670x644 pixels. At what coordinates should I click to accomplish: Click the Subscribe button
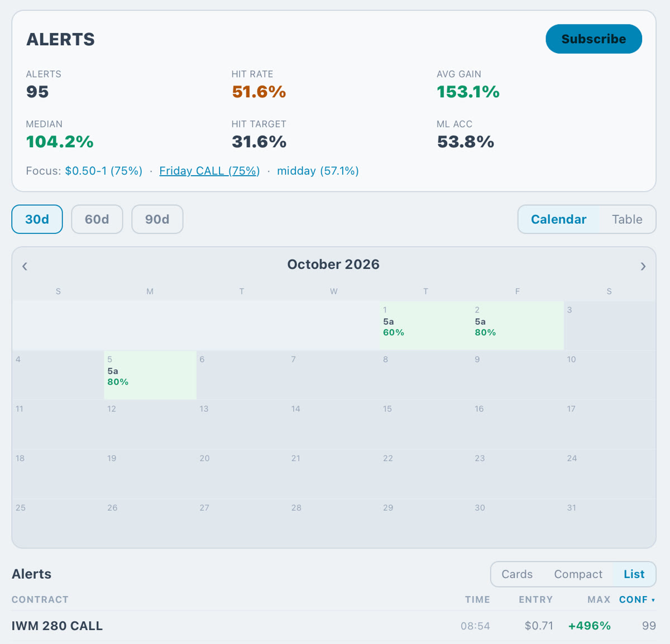point(594,39)
